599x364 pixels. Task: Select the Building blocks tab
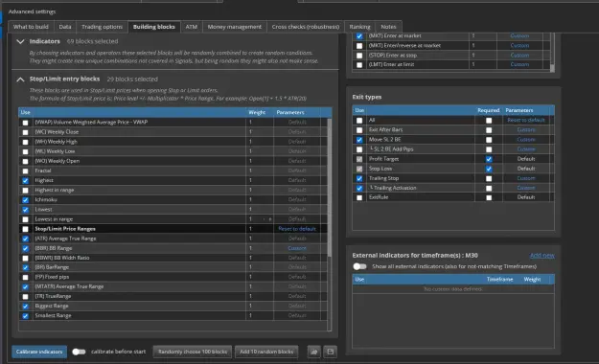coord(154,27)
